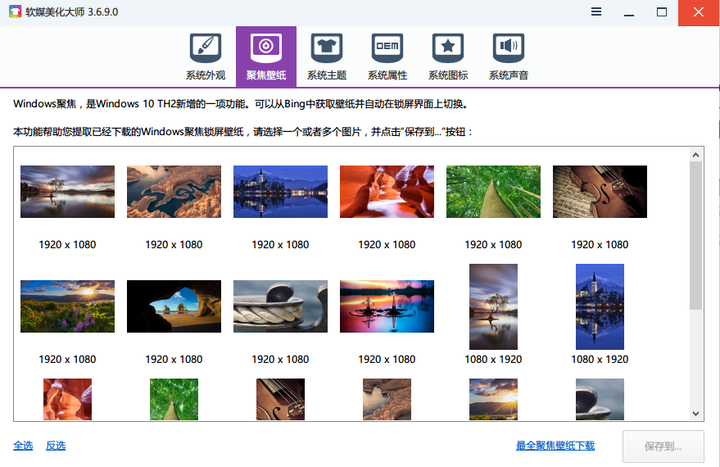The image size is (720, 467).
Task: Open the 系统主题 theme section
Action: point(326,57)
